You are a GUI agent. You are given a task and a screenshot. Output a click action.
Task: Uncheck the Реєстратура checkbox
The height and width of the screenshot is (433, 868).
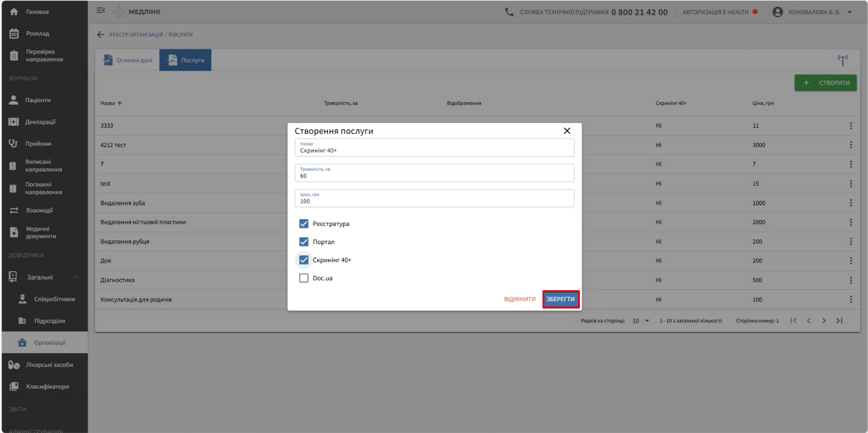[x=304, y=224]
